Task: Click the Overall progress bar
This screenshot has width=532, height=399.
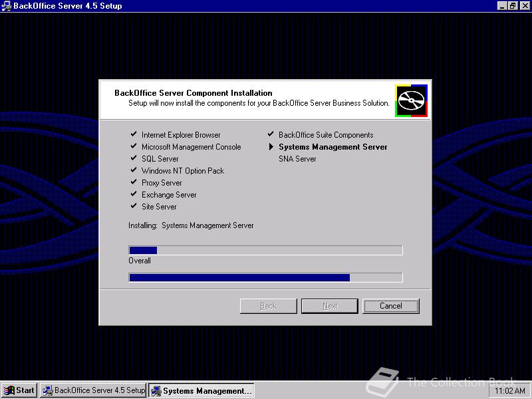Action: [x=265, y=277]
